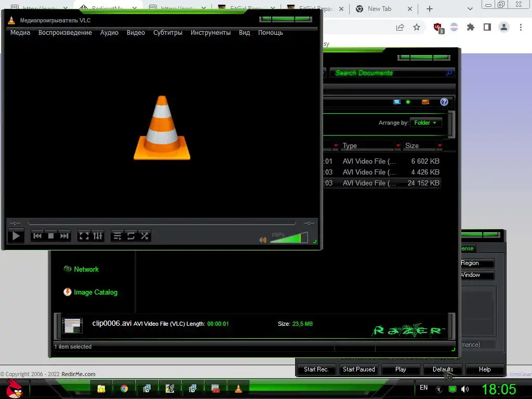The height and width of the screenshot is (399, 532).
Task: Toggle the Chrome side panel
Action: 487,27
